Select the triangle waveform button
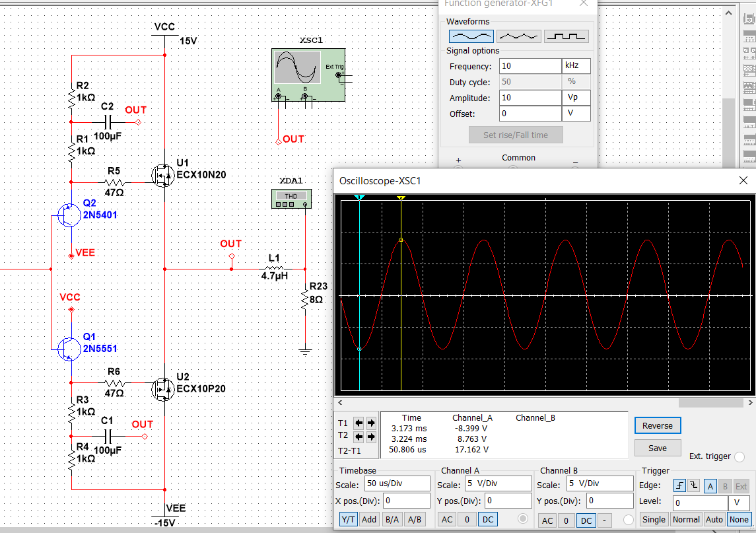 click(x=519, y=36)
